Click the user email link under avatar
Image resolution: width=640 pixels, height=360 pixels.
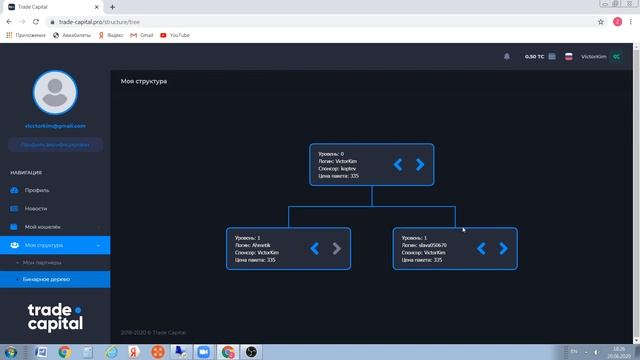click(55, 126)
